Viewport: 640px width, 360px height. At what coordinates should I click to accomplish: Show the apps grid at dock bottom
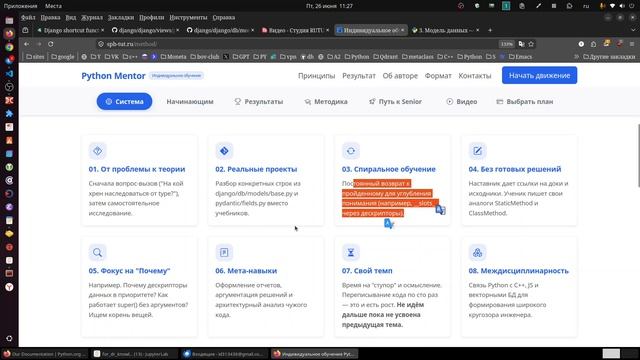tap(9, 338)
